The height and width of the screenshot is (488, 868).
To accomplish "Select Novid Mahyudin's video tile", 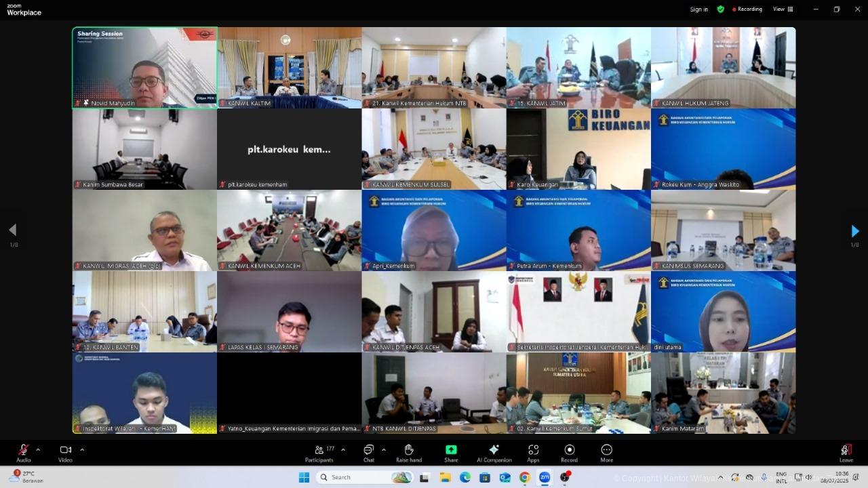I will tap(145, 68).
